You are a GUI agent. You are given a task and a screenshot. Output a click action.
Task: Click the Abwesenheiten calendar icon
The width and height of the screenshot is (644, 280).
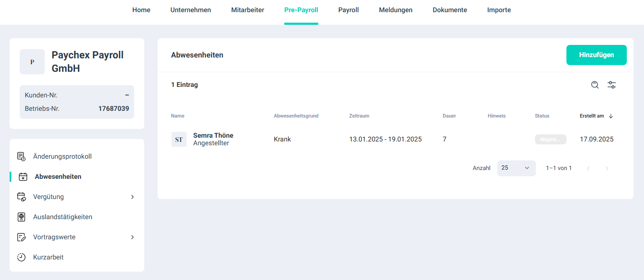pos(23,177)
